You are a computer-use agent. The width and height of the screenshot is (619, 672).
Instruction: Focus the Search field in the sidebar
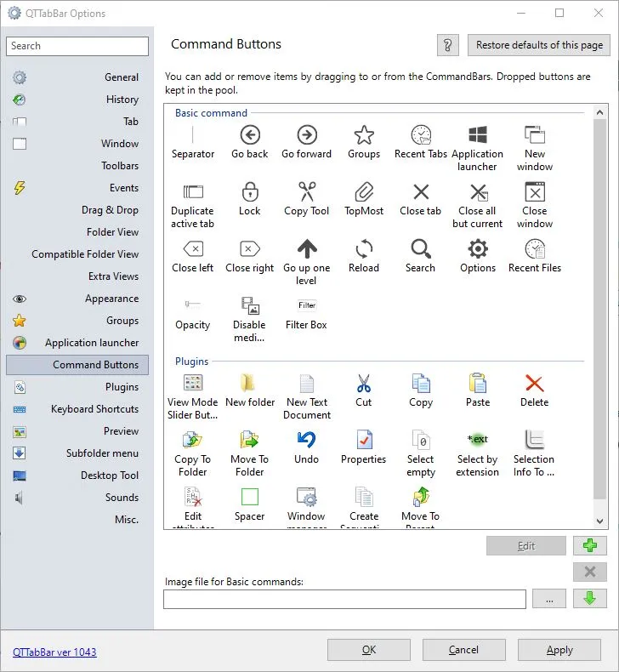77,46
